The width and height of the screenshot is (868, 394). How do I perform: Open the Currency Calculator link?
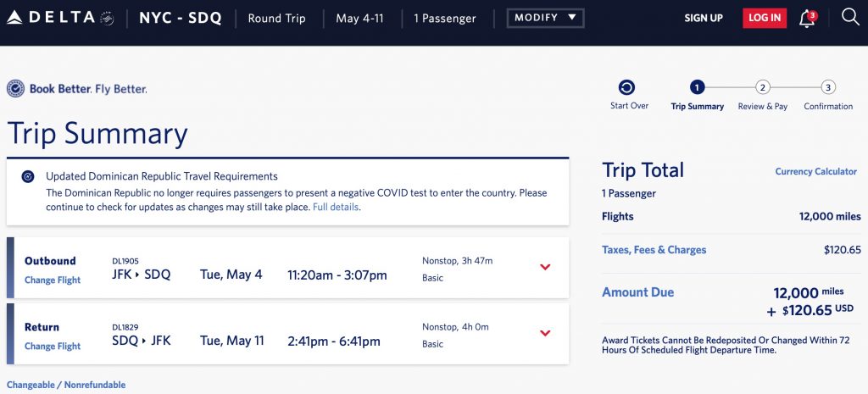point(815,171)
